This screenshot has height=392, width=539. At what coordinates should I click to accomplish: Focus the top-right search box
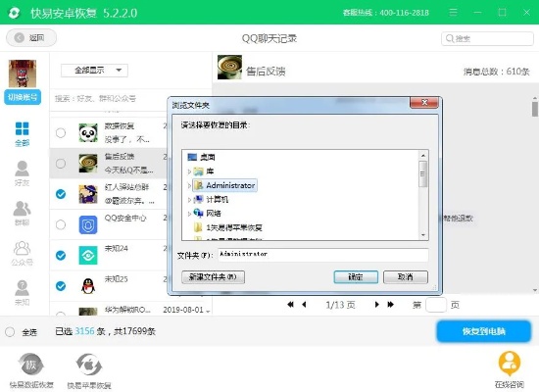pyautogui.click(x=487, y=38)
